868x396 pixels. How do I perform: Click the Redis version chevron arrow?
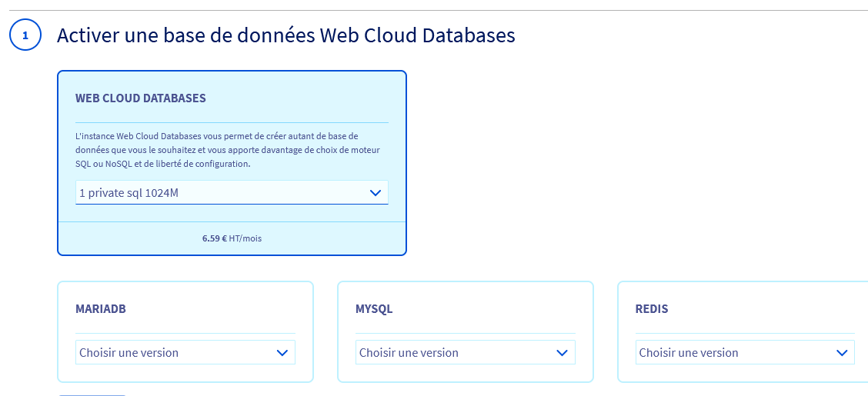842,353
